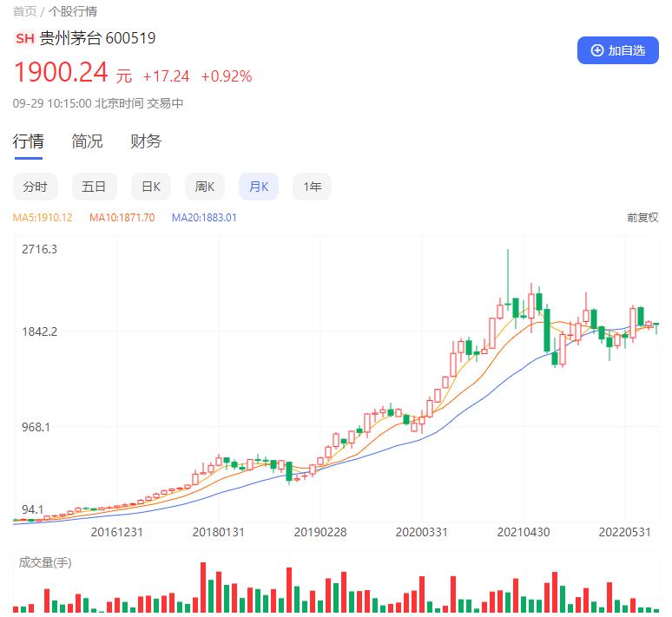Viewport: 672px width, 617px height.
Task: Add stock via 加自选 button
Action: click(x=617, y=50)
